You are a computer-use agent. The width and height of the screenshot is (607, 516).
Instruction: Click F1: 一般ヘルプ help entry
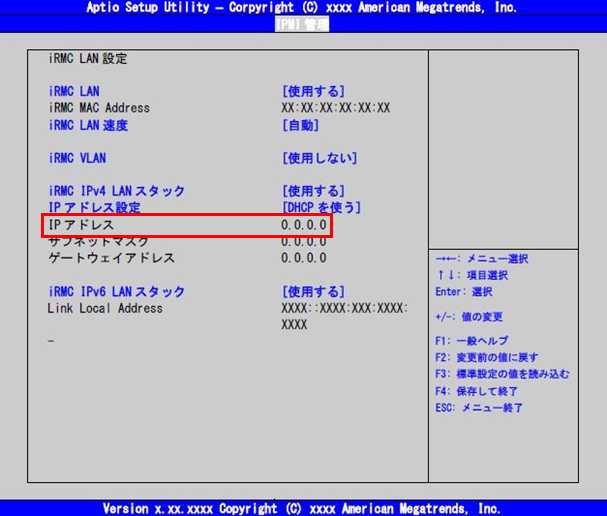[472, 341]
